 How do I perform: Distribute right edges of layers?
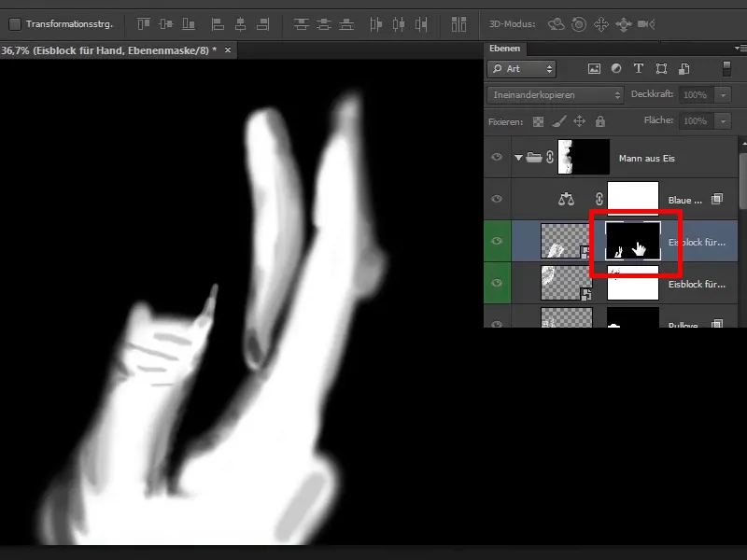(421, 24)
